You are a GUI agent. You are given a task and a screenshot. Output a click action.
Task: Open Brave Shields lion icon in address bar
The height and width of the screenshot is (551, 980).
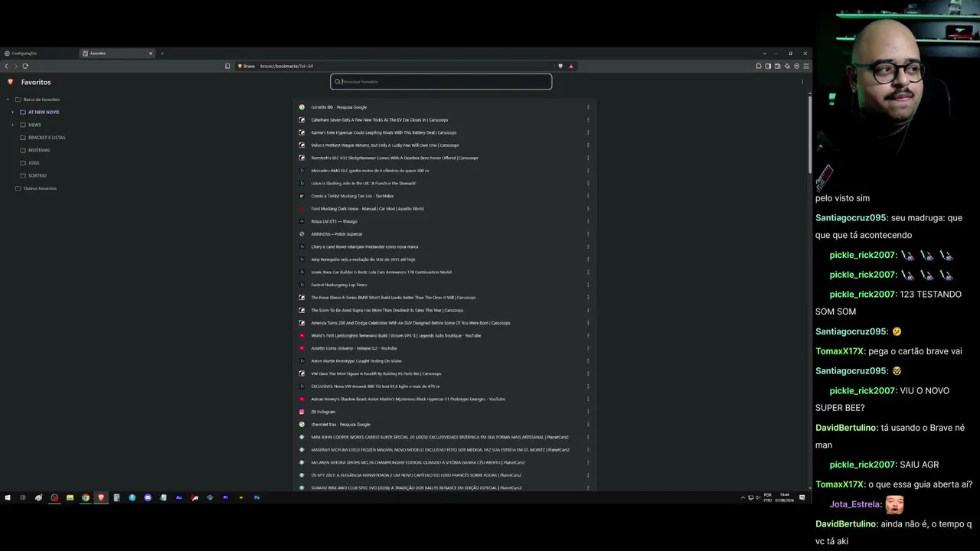coord(560,66)
